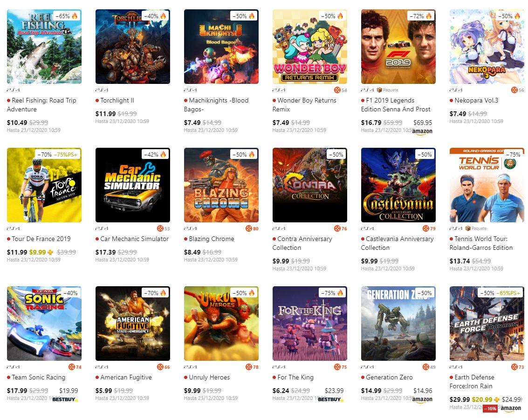Click the Best Buy logo under For The King
This screenshot has height=420, width=528.
[x=330, y=399]
